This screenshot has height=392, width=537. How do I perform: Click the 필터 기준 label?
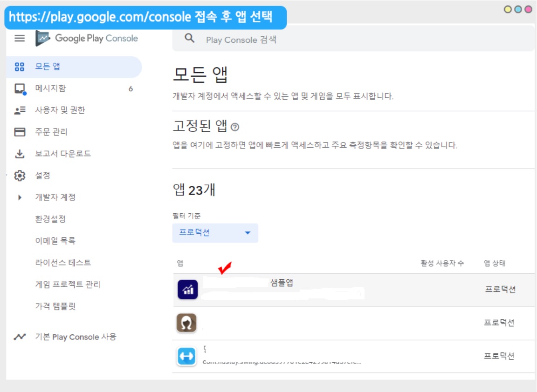186,216
